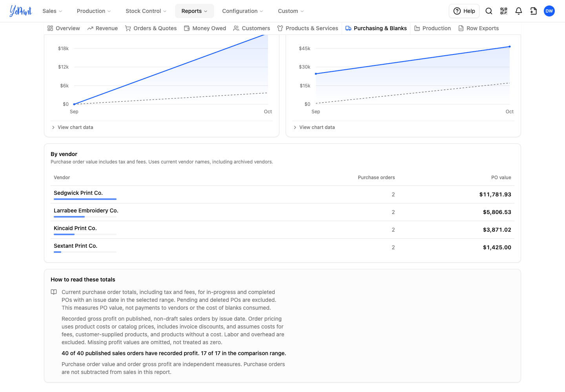Click the $3,871.02 PO value

[x=497, y=230]
